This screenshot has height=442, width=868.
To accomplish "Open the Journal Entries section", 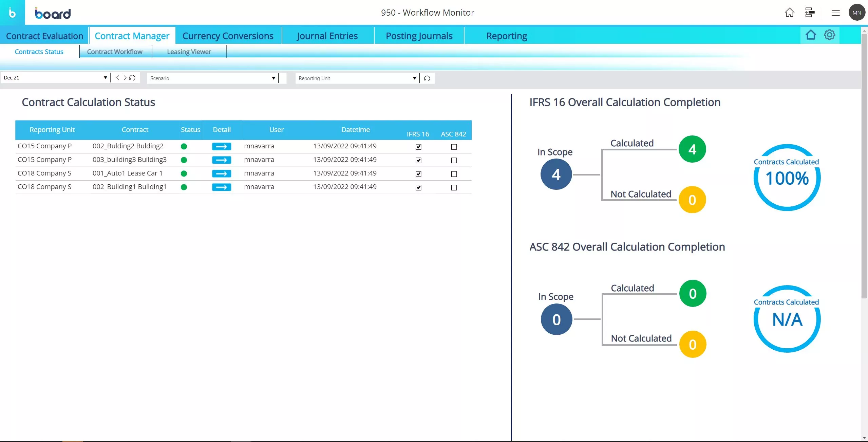I will tap(327, 35).
